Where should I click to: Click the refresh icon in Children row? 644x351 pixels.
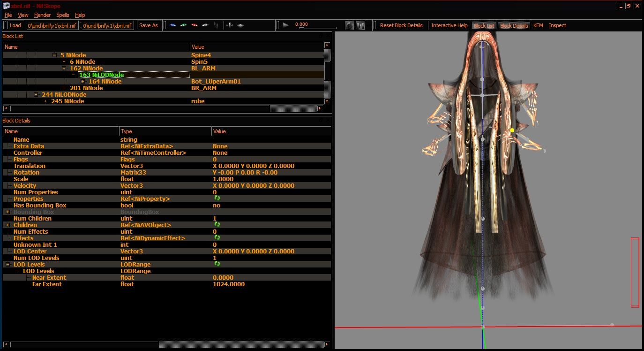[217, 225]
